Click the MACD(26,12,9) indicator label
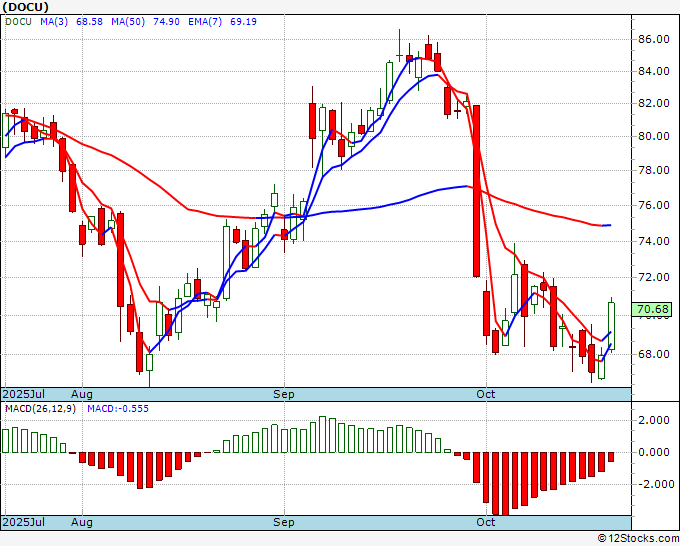 click(40, 409)
